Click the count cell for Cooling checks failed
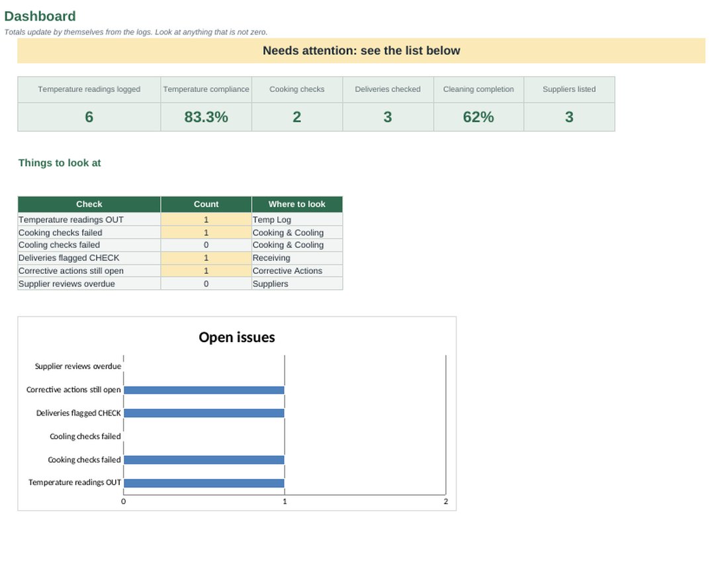728x563 pixels. [206, 245]
